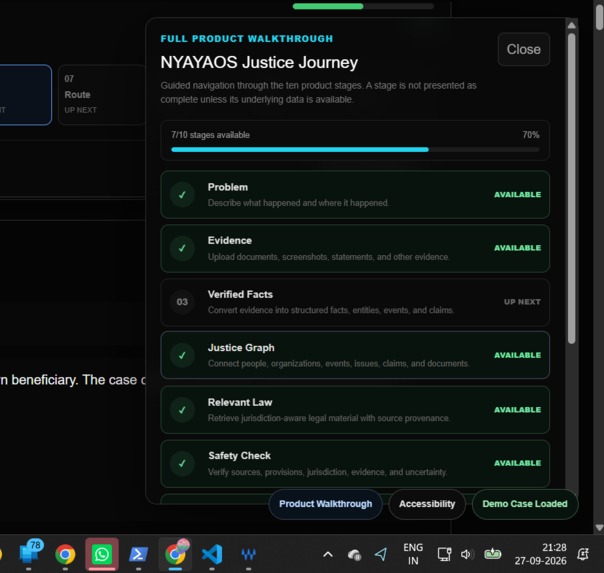Click the 03 badge on Verified Facts

[x=182, y=302]
